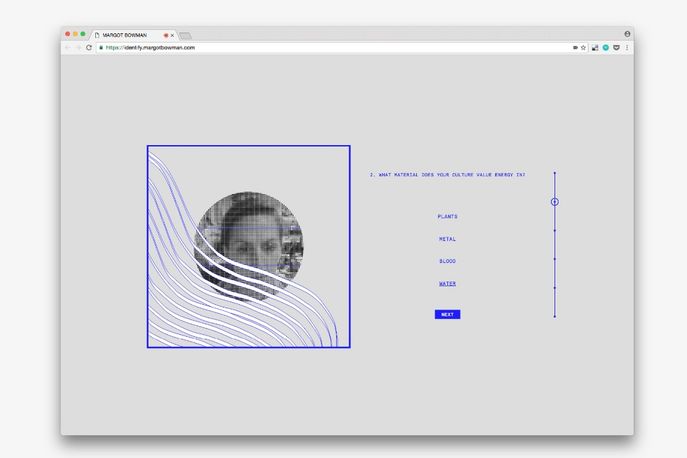Screen dimensions: 687x458
Task: Switch to the MARGOT BOWMAN tab
Action: [x=130, y=35]
